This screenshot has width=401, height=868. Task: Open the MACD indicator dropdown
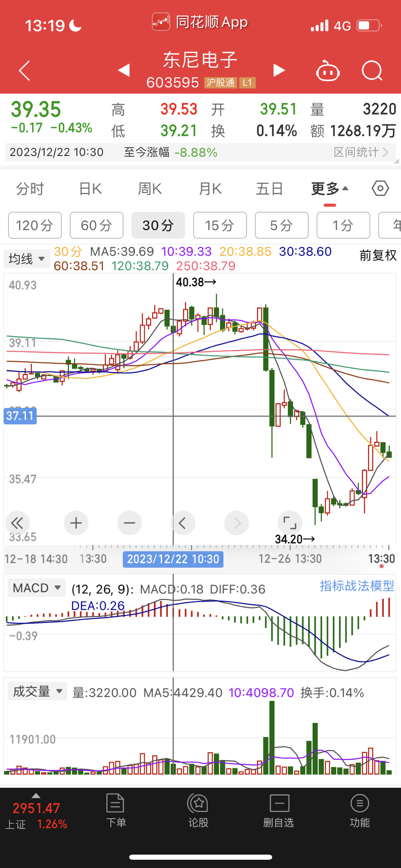coord(37,588)
